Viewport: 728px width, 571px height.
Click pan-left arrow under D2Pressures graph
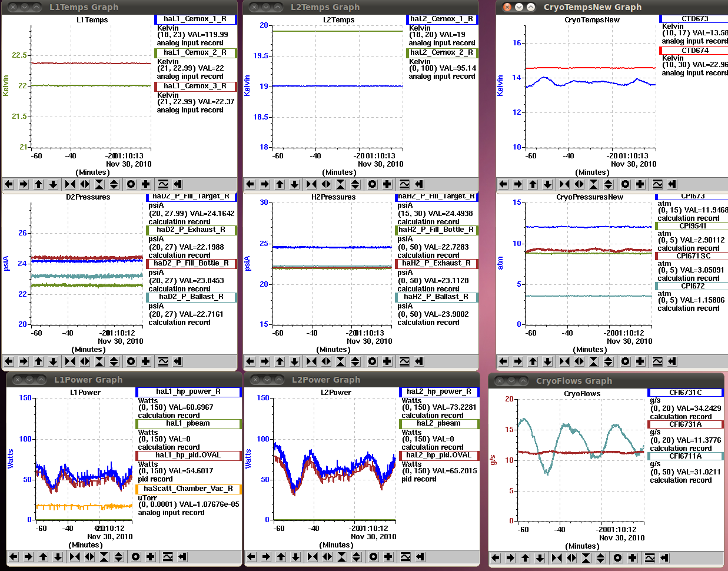(x=9, y=361)
